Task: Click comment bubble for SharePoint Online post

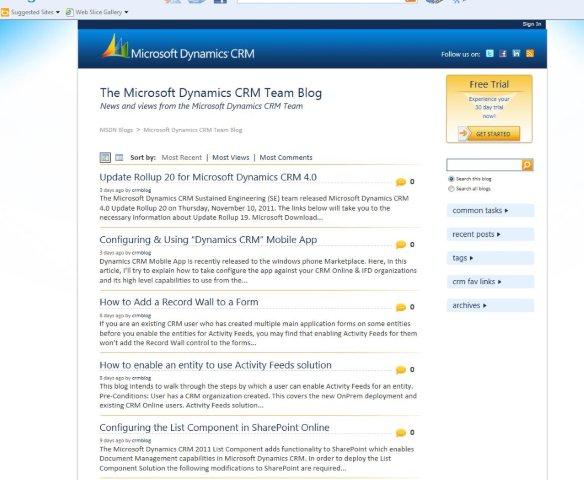Action: click(x=401, y=433)
